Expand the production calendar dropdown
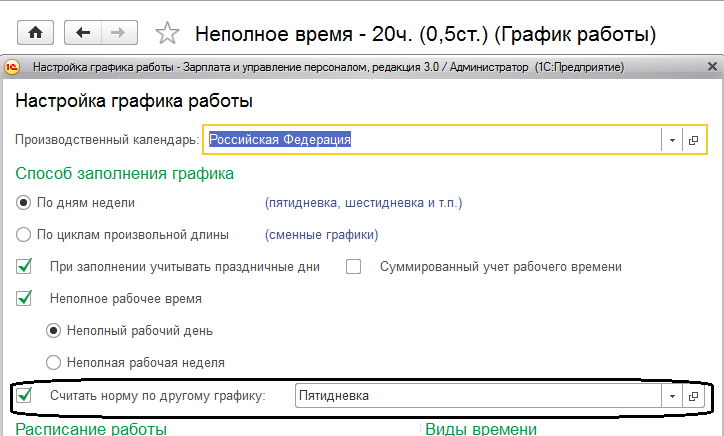 672,141
